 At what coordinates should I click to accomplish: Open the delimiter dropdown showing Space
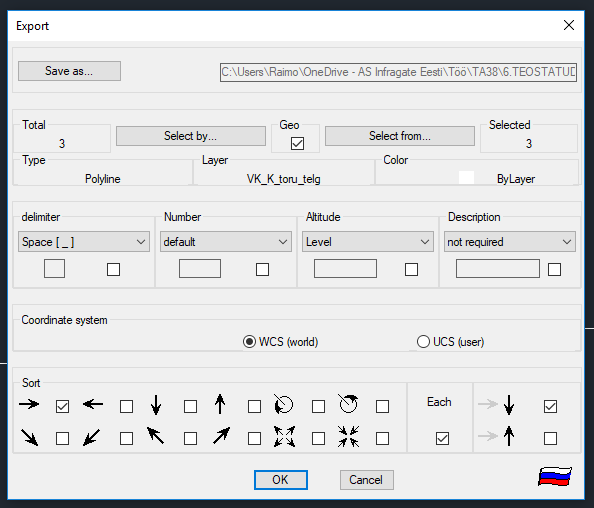coord(84,242)
